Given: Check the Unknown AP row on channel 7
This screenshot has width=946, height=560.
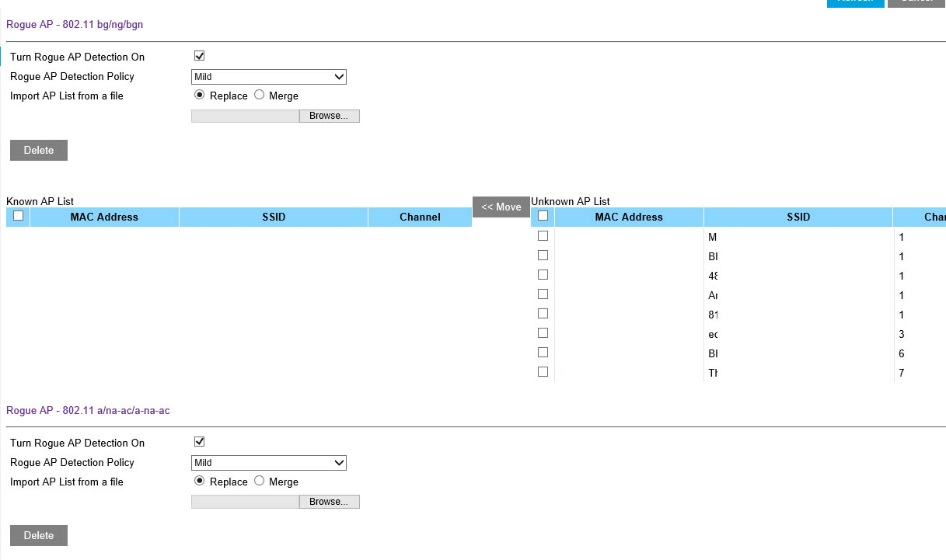Looking at the screenshot, I should coord(543,371).
